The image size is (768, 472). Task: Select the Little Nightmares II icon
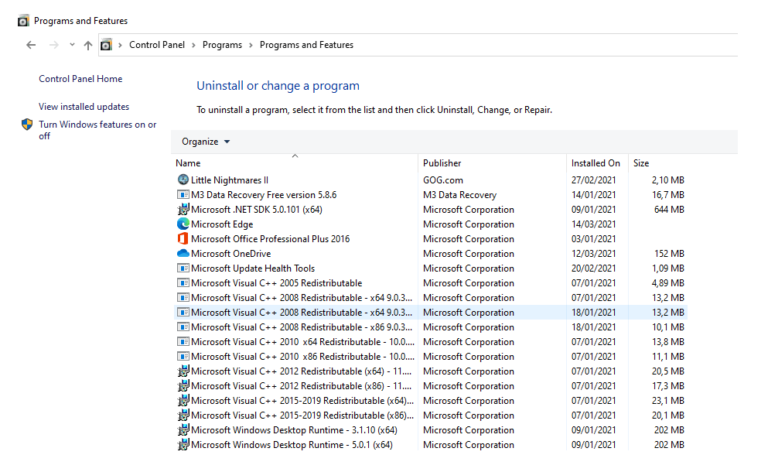tap(183, 180)
